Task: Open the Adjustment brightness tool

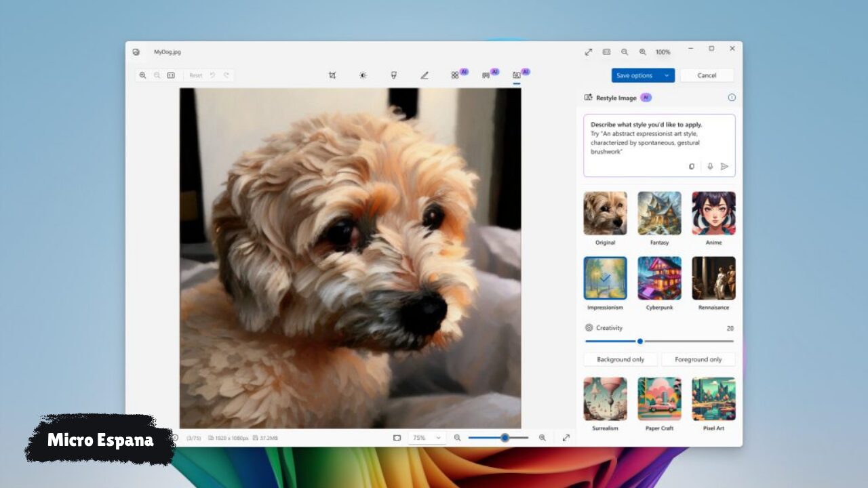Action: [x=363, y=75]
